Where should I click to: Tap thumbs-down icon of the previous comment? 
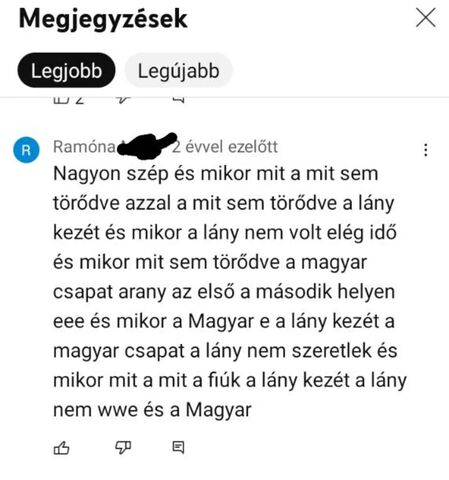(123, 99)
